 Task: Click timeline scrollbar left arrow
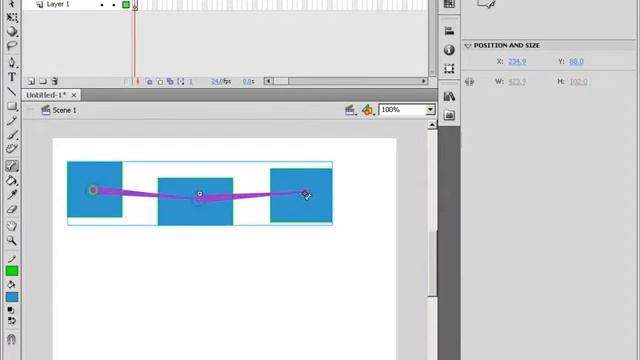[x=268, y=81]
